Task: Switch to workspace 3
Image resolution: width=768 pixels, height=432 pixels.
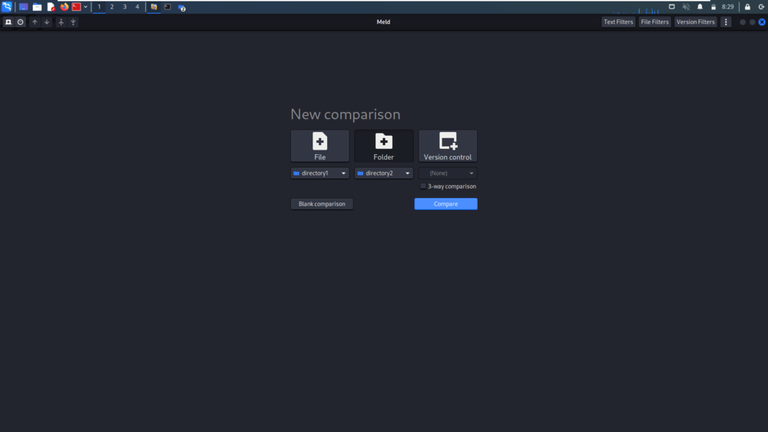Action: click(124, 7)
